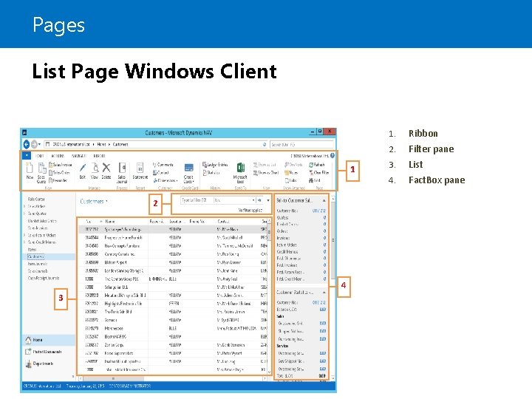Select the HOME ribbon tab
The height and width of the screenshot is (399, 532).
(x=40, y=156)
